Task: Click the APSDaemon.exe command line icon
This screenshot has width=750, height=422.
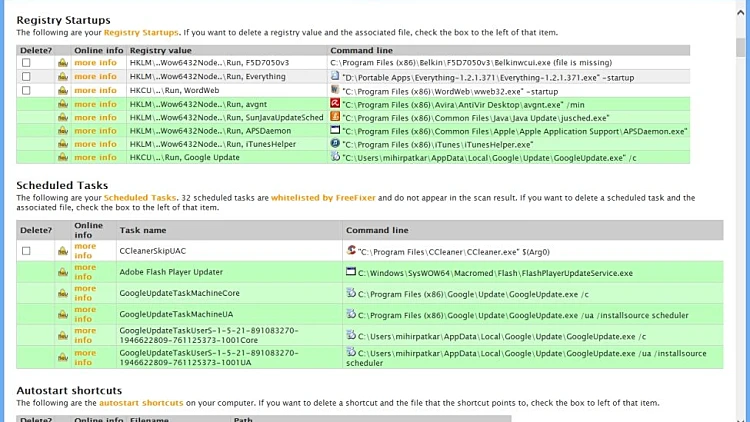Action: point(336,131)
